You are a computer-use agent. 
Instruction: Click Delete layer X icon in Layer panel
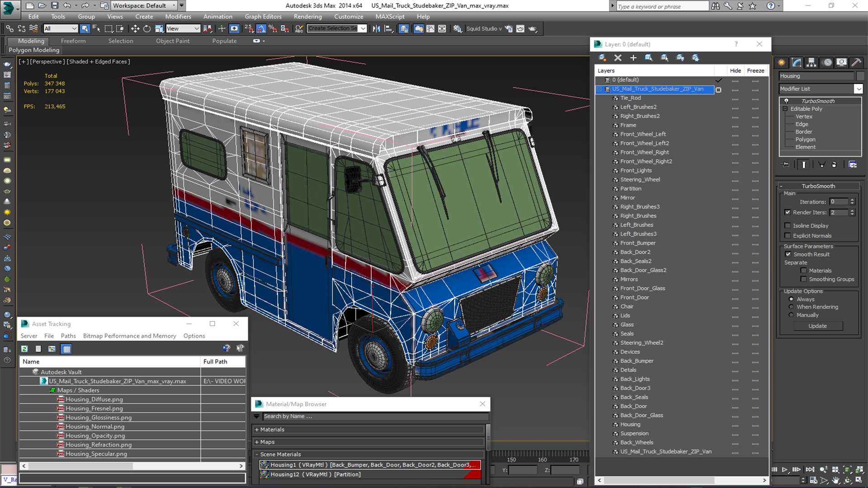point(618,58)
